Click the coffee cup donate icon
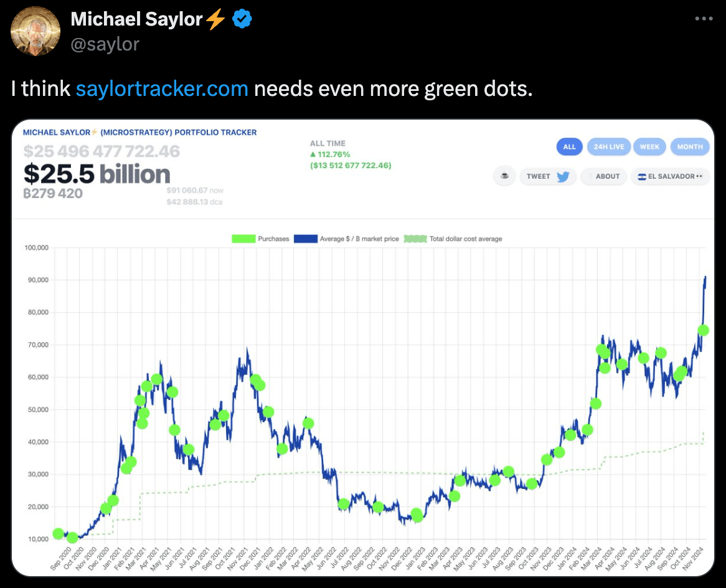The width and height of the screenshot is (726, 588). click(505, 176)
